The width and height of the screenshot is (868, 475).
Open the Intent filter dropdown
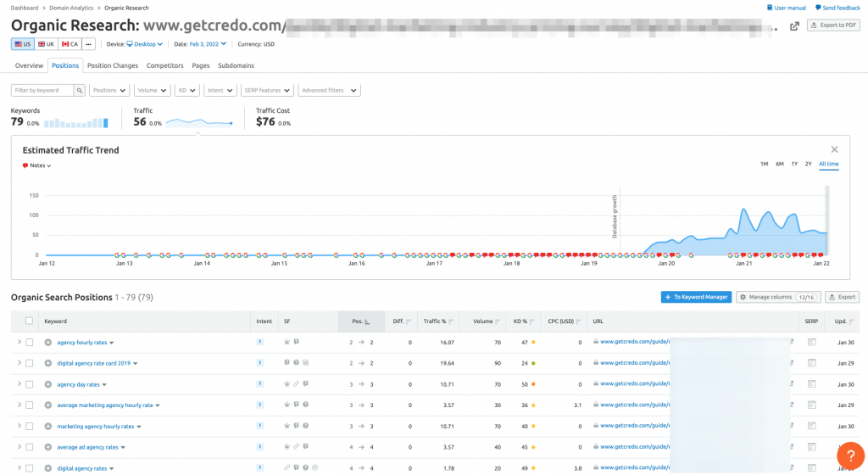pyautogui.click(x=220, y=90)
